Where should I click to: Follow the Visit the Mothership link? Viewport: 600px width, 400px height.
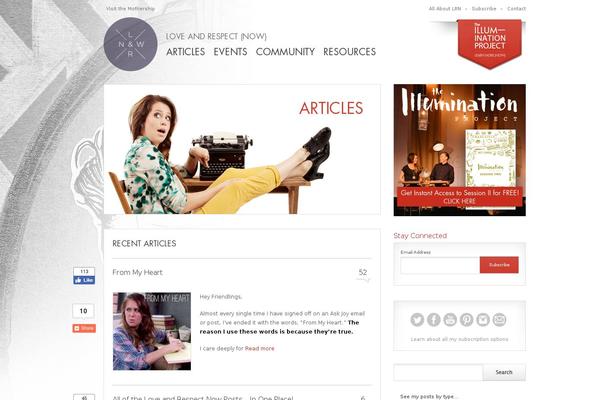(130, 8)
